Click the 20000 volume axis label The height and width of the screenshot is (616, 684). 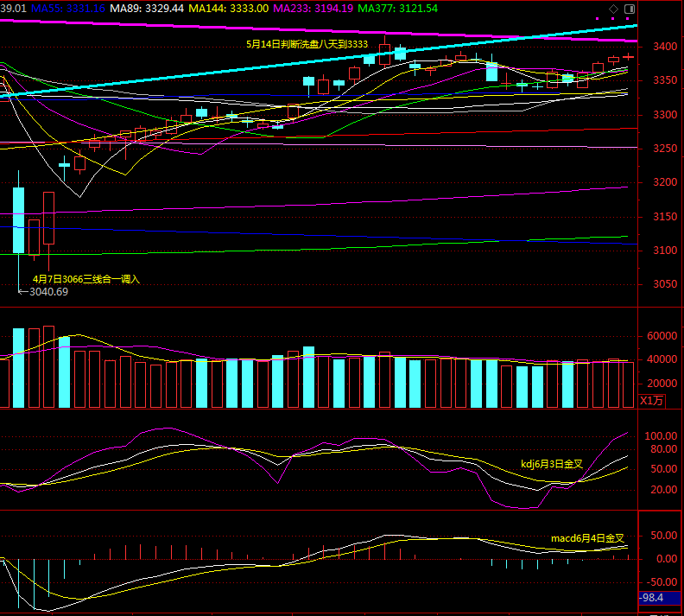[x=662, y=384]
